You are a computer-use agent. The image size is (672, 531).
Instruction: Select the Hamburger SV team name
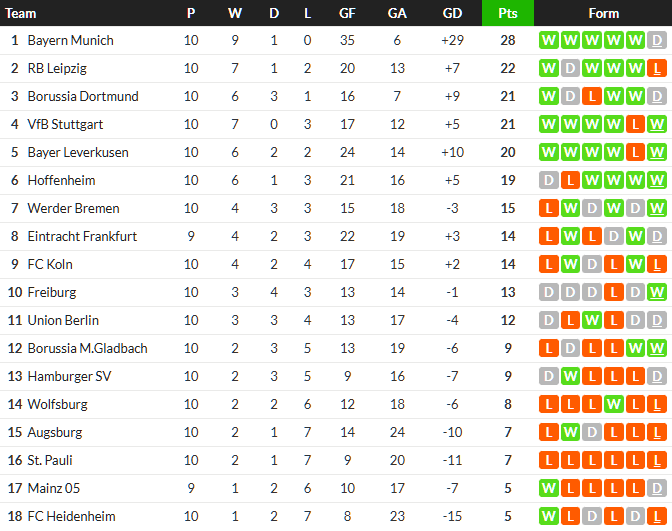[69, 376]
